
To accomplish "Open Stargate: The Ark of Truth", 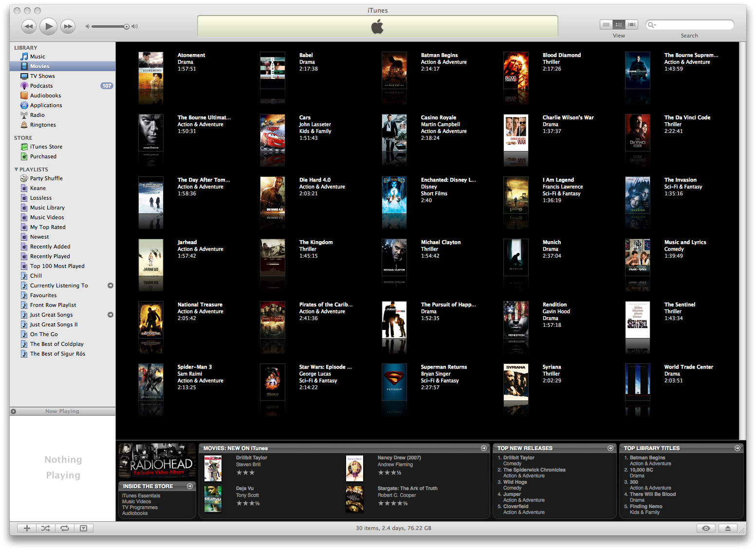I will 407,489.
